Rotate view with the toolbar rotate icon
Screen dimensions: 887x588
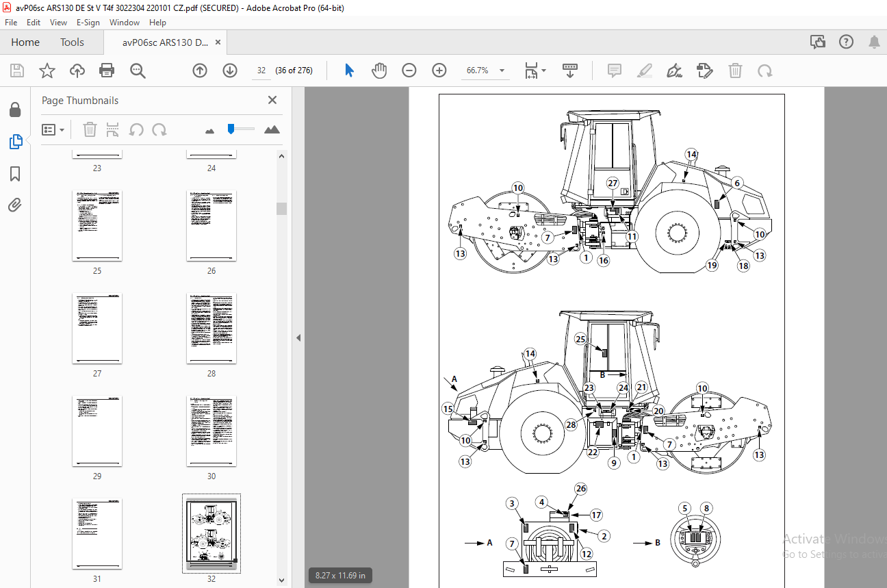click(x=764, y=71)
